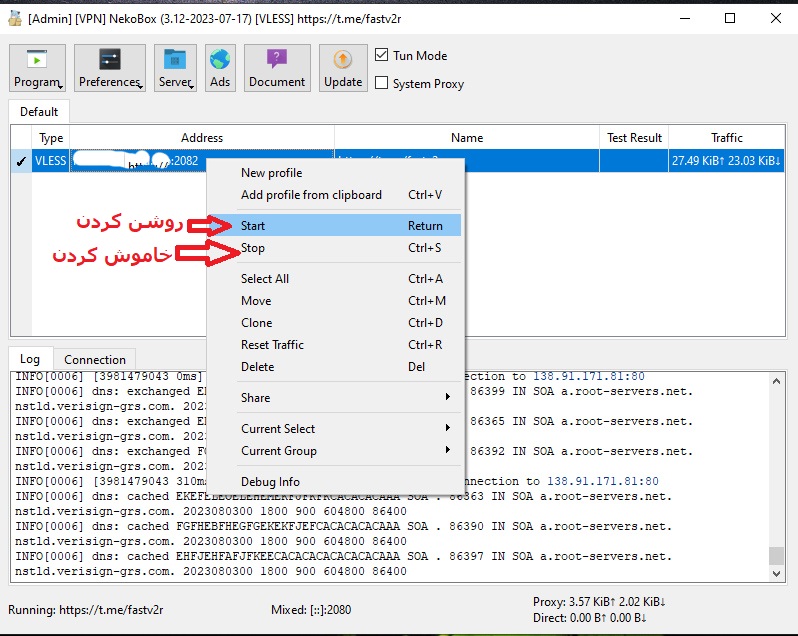Switch to the Default group tab
This screenshot has width=798, height=636.
click(39, 111)
